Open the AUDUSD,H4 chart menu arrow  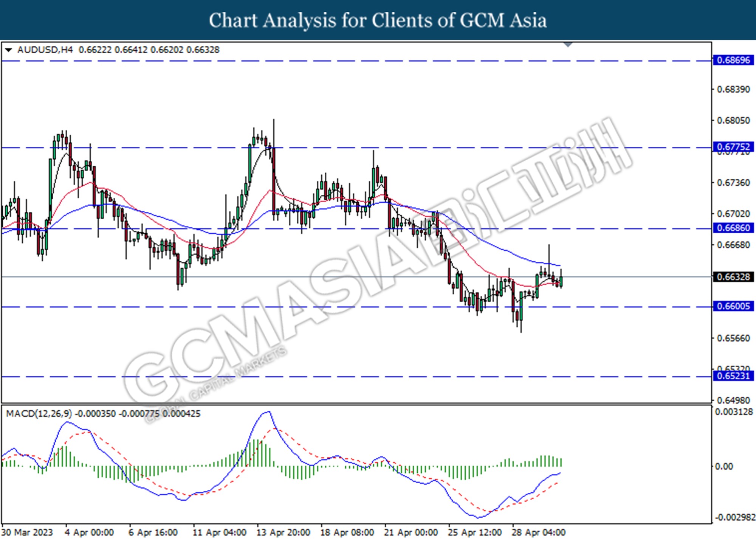[x=9, y=50]
